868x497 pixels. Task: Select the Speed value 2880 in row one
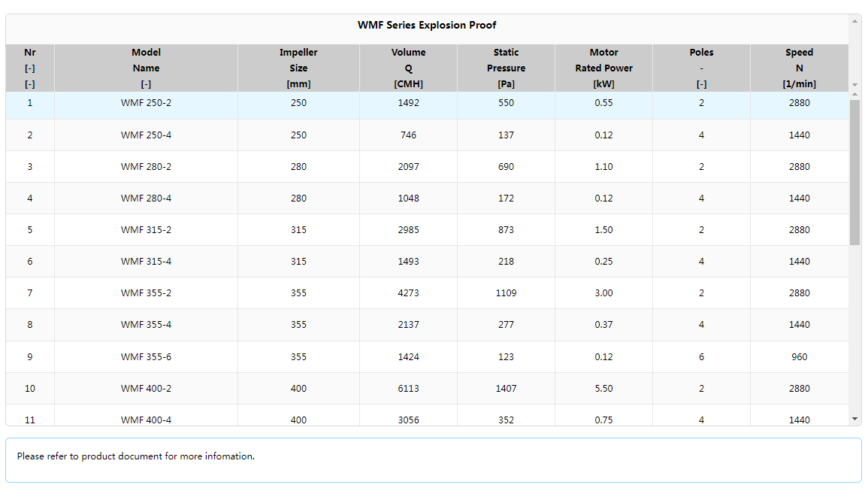click(x=799, y=103)
